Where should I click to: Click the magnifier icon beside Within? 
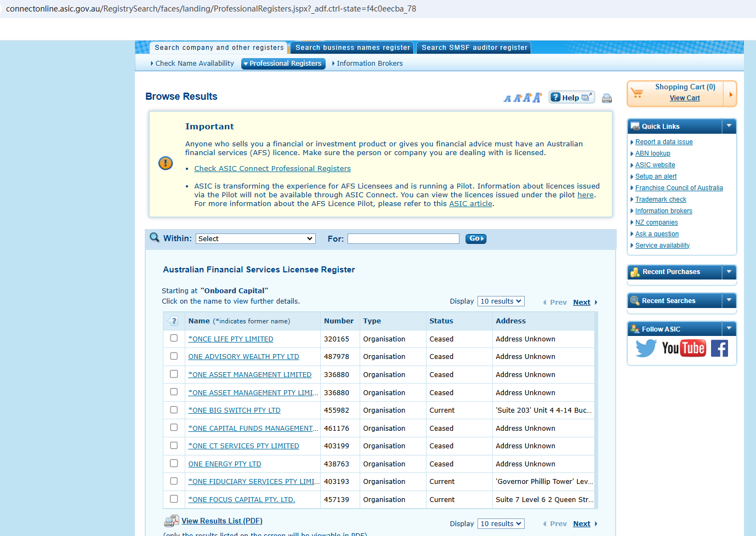click(x=155, y=238)
